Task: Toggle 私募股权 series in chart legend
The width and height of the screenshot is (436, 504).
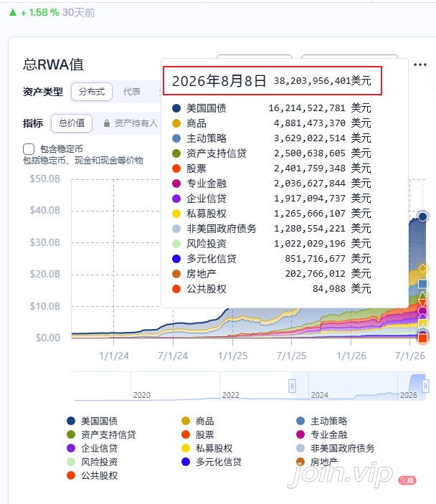Action: pyautogui.click(x=207, y=448)
